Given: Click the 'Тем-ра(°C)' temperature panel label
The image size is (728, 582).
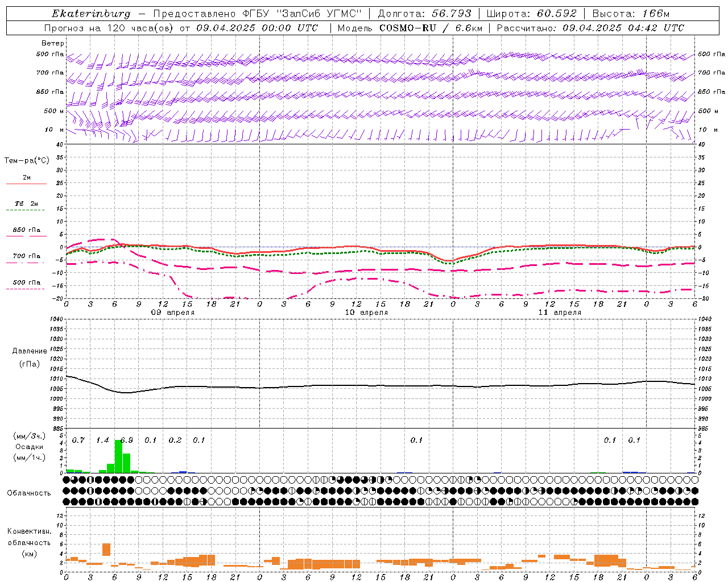Looking at the screenshot, I should click(27, 161).
